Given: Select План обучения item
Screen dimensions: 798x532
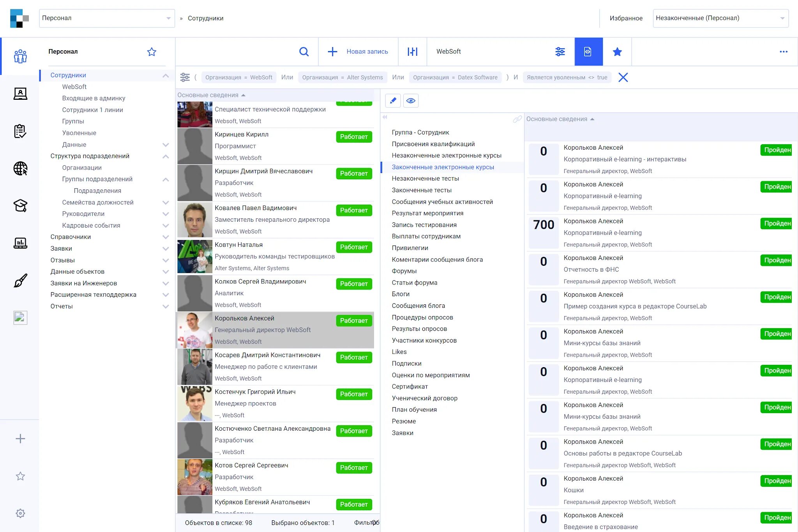Looking at the screenshot, I should (414, 410).
